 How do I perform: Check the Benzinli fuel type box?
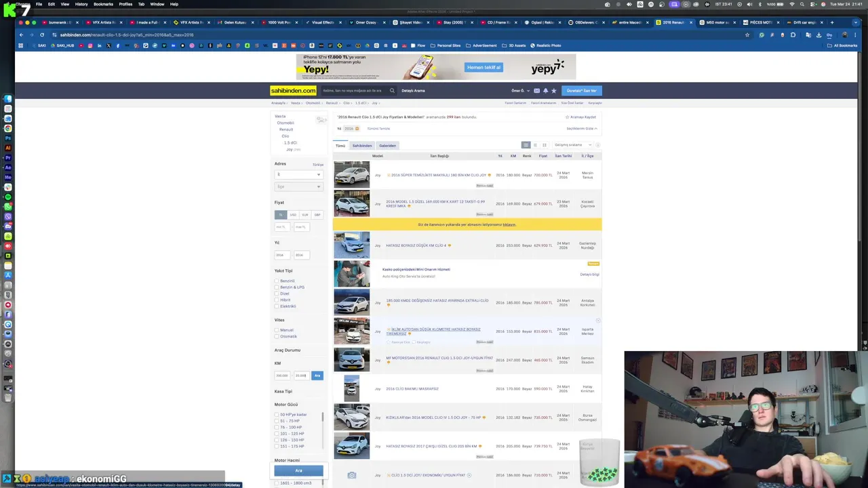tap(277, 281)
